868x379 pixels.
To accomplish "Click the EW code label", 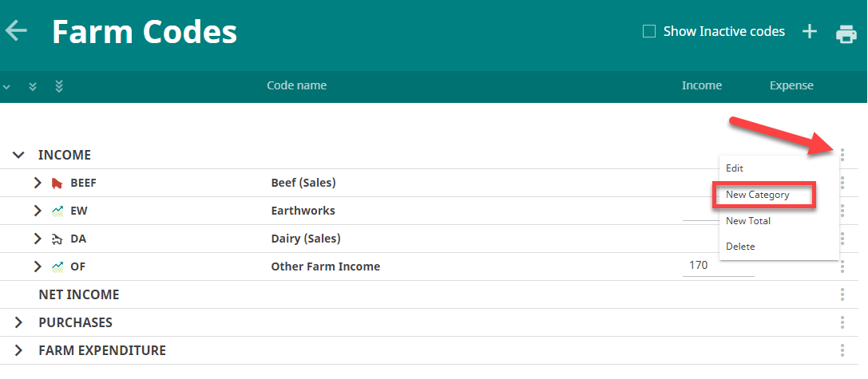I will (78, 211).
